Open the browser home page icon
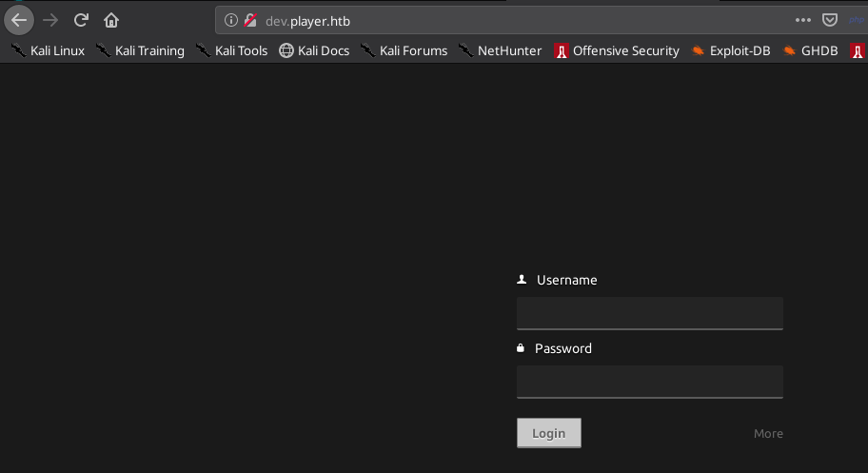Screen dimensions: 868x473 (111, 21)
